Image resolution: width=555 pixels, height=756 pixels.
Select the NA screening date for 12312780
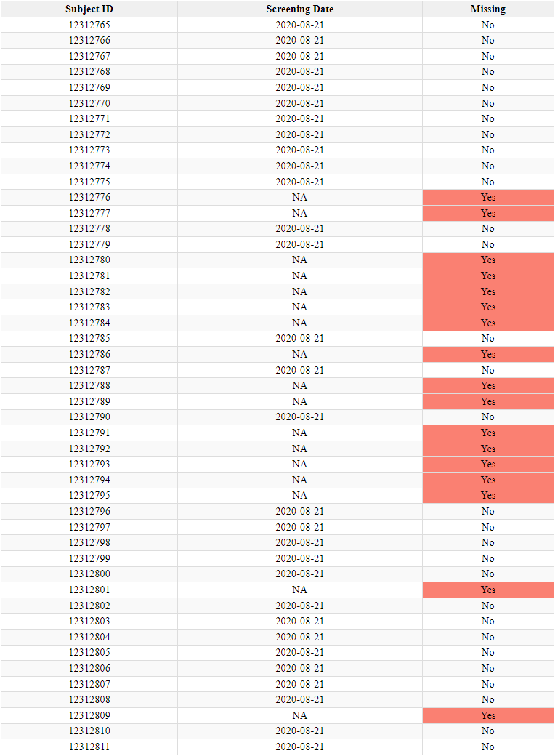[299, 260]
